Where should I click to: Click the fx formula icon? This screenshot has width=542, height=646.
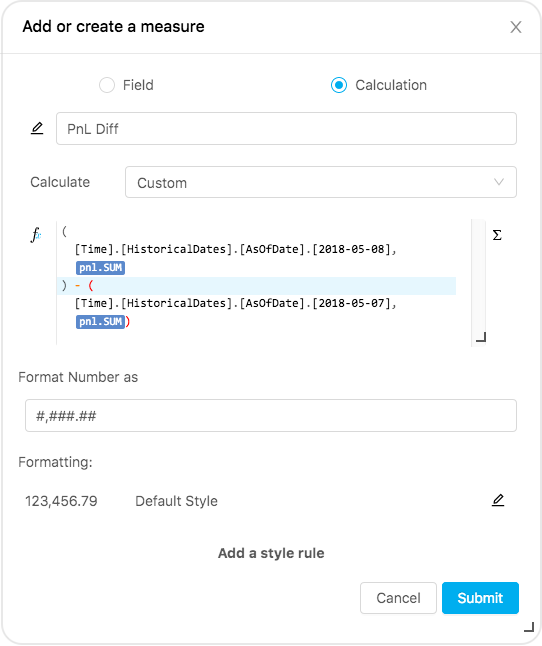[36, 235]
